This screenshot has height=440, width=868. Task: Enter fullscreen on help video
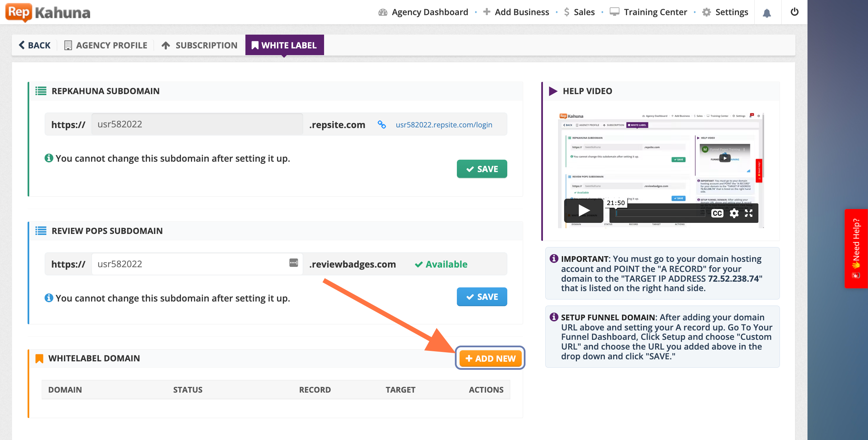point(749,213)
